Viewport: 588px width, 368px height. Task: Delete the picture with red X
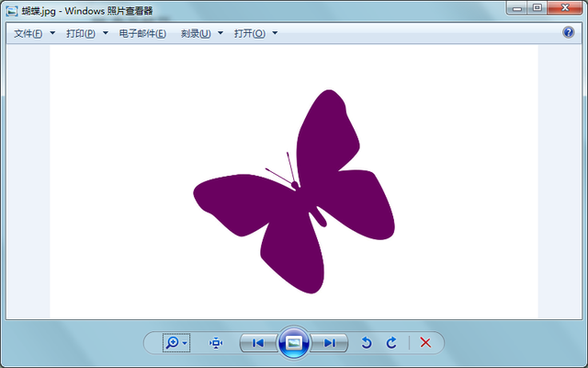(x=425, y=342)
